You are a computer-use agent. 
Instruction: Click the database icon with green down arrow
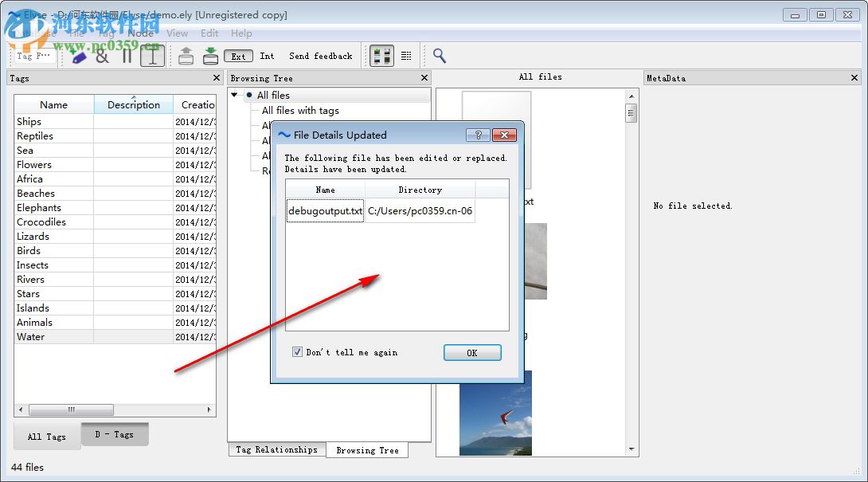pyautogui.click(x=210, y=56)
